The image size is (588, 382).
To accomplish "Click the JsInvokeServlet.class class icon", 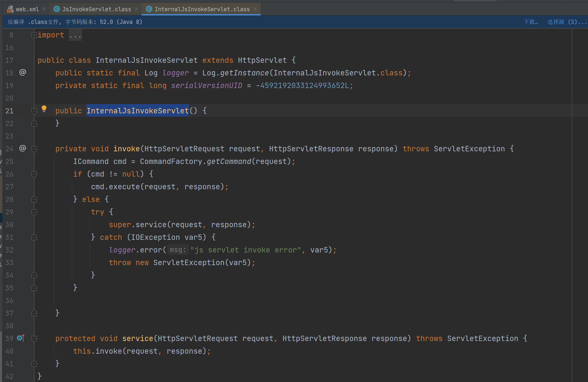I will (x=56, y=9).
